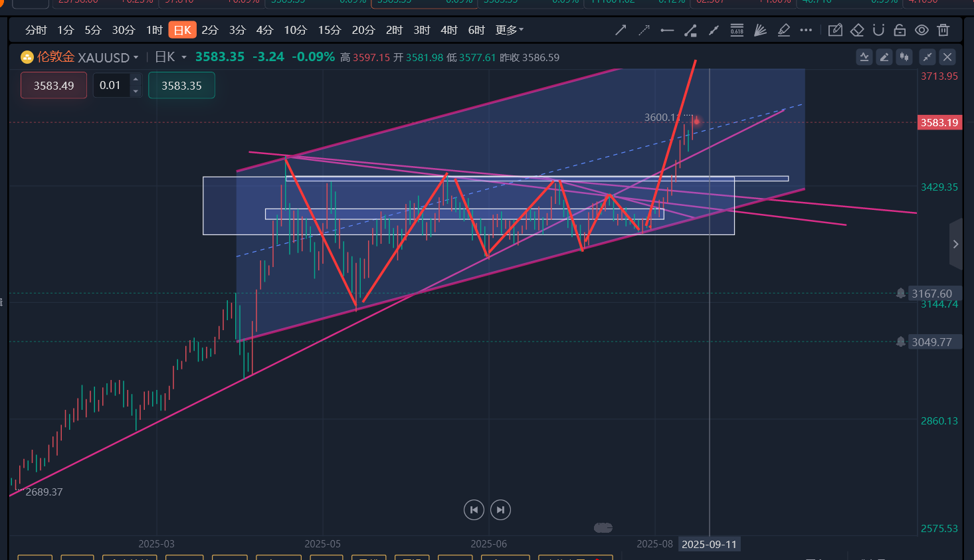Delete drawings with the trash icon

pos(943,30)
